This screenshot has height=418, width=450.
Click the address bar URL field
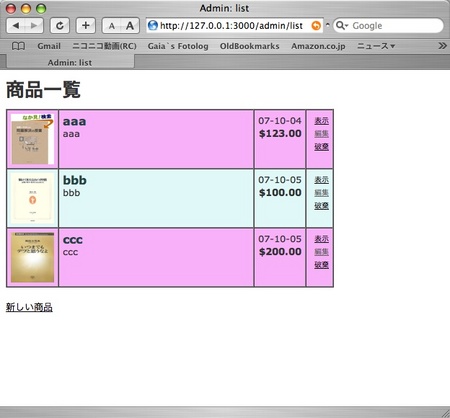click(231, 26)
